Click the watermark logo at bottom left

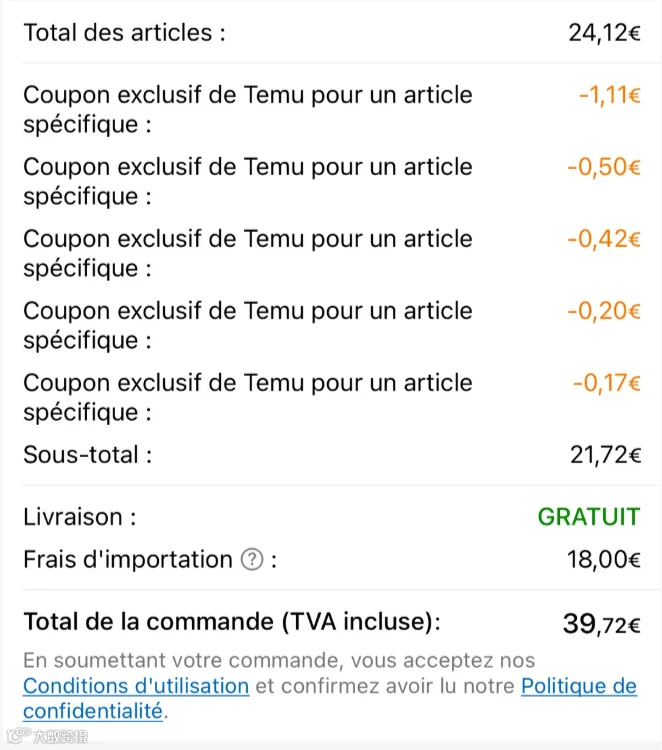pos(47,736)
